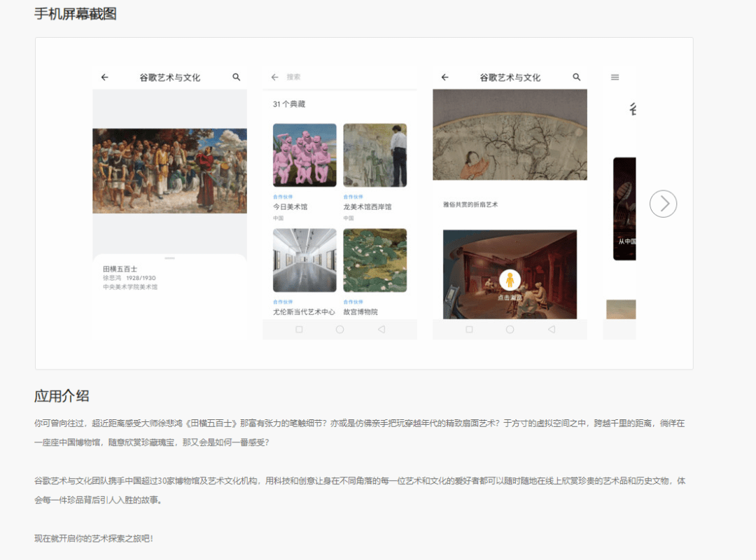The image size is (756, 560).
Task: Click 尤伦斯当代艺术中心 label
Action: pyautogui.click(x=304, y=312)
